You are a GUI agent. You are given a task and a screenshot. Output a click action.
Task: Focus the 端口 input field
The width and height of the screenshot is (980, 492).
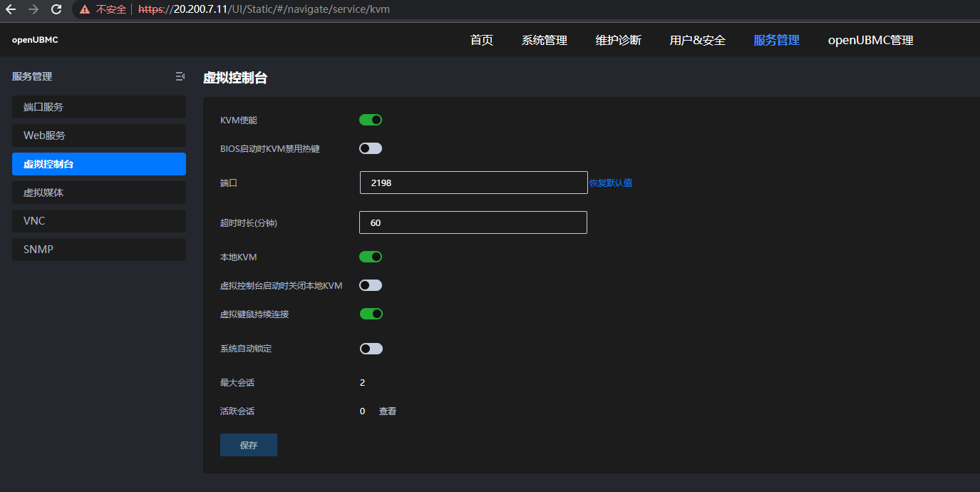[474, 183]
